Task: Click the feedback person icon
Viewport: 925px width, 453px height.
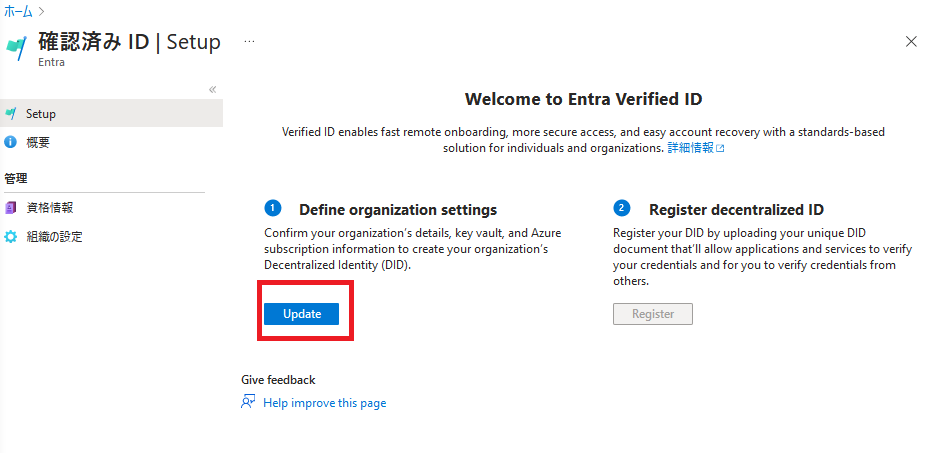Action: click(x=249, y=402)
